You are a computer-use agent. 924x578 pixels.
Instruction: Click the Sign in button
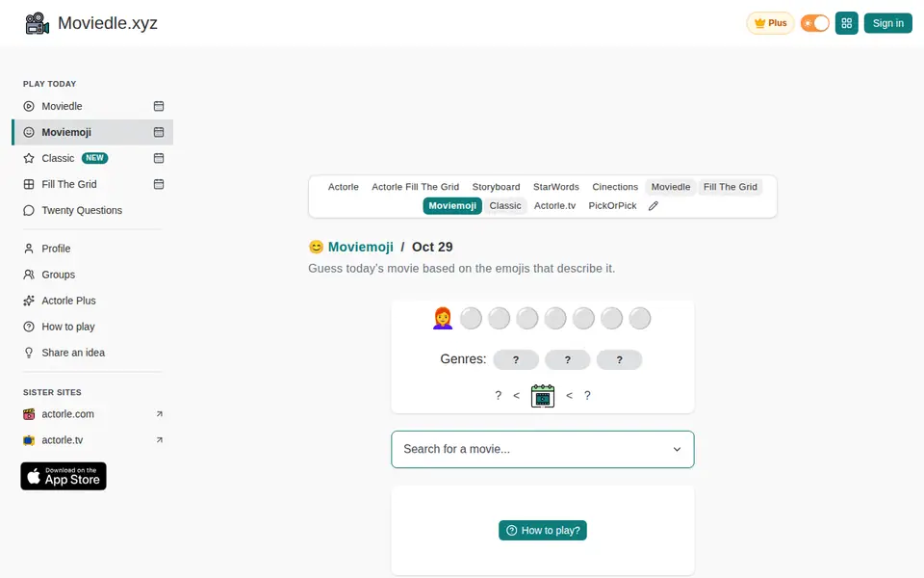[x=887, y=23]
